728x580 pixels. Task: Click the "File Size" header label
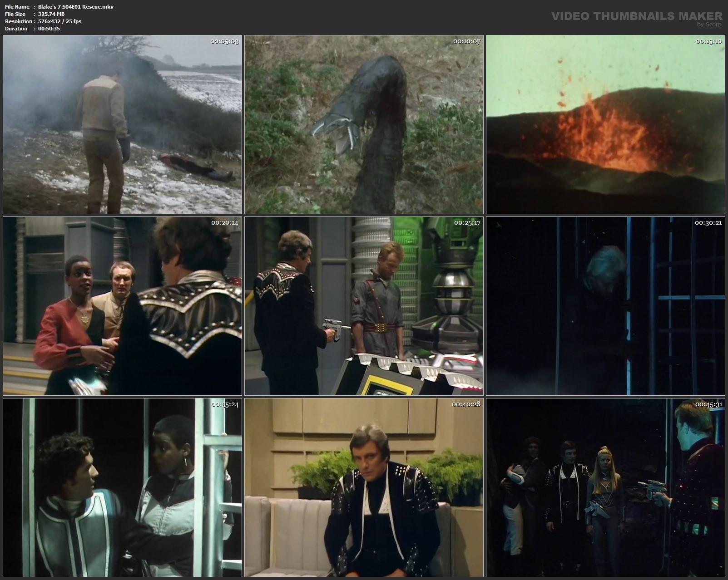[15, 14]
